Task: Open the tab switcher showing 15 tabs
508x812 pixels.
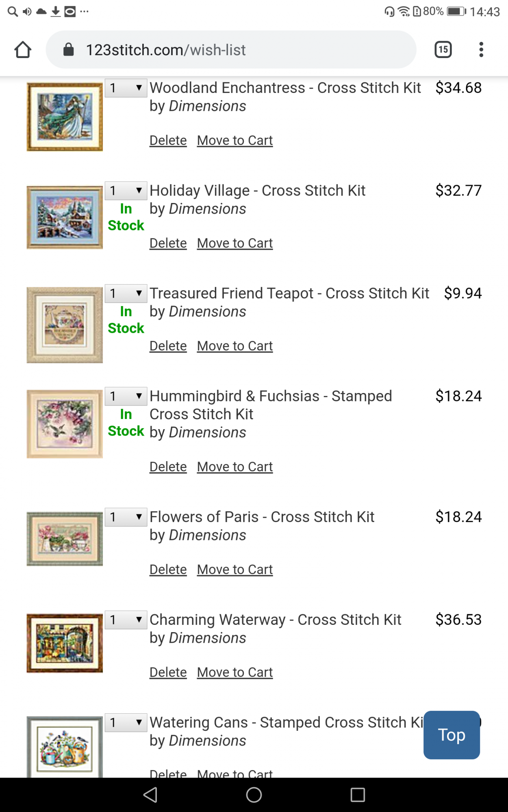Action: [443, 50]
